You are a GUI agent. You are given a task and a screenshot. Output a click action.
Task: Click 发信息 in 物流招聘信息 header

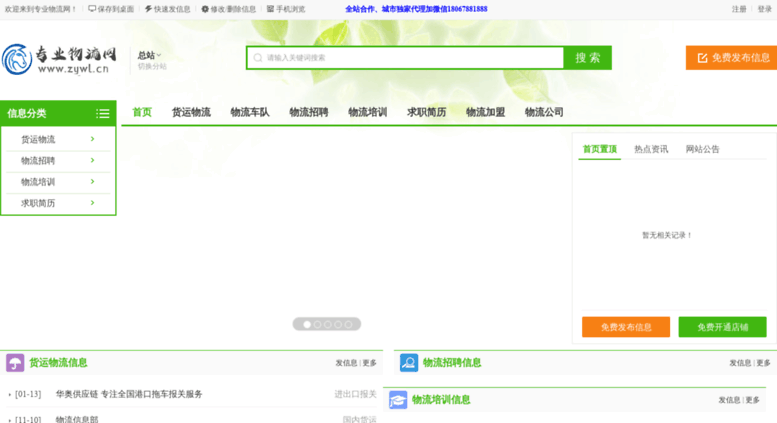click(740, 363)
